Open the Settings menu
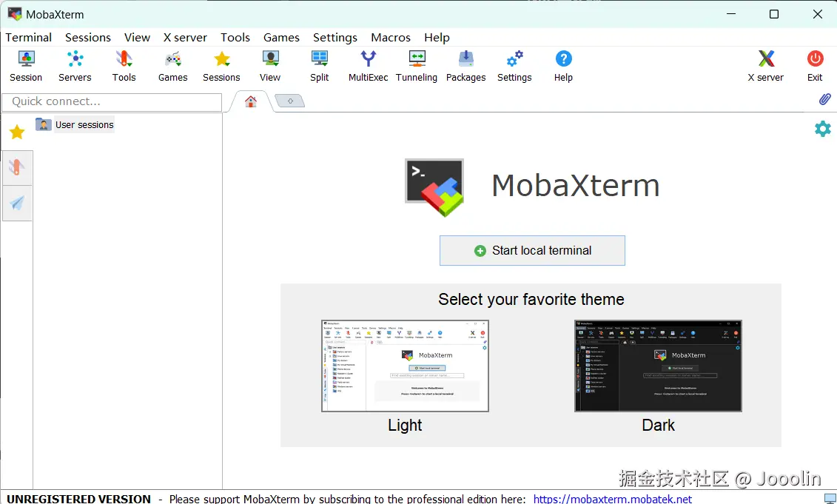The image size is (837, 504). click(x=335, y=37)
